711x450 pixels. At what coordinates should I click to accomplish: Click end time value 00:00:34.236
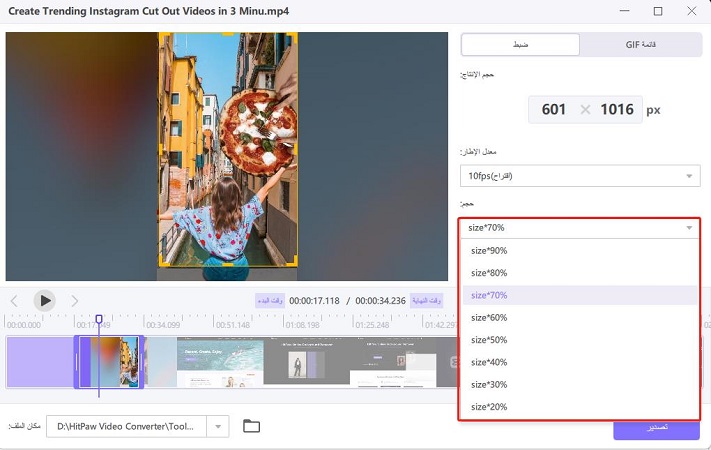pos(380,301)
